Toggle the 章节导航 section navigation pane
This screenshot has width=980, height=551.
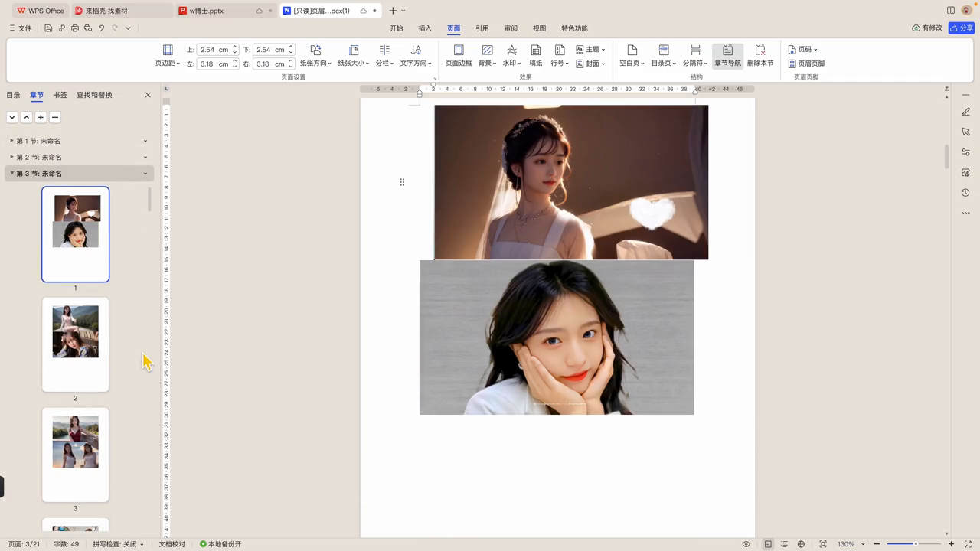(727, 55)
